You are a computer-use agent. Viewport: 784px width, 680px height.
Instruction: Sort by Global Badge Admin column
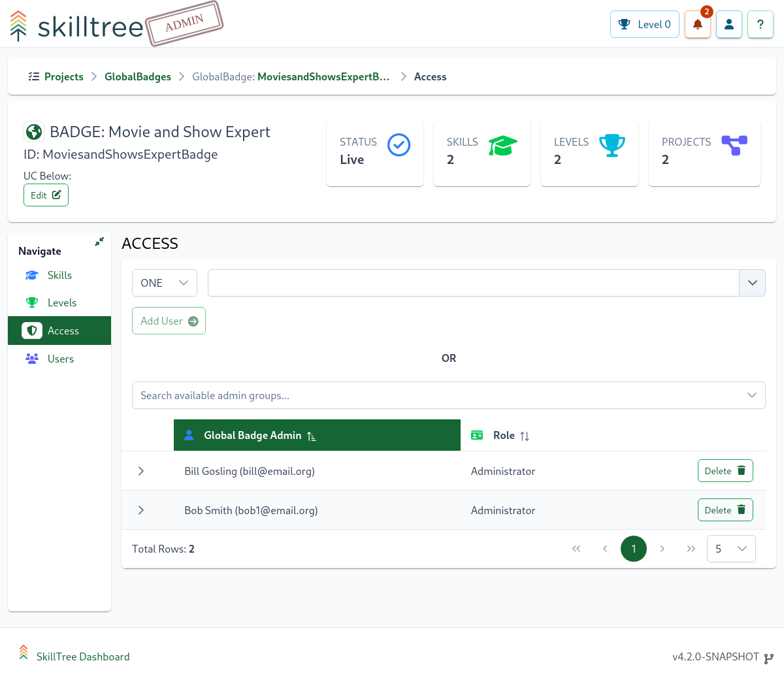252,436
